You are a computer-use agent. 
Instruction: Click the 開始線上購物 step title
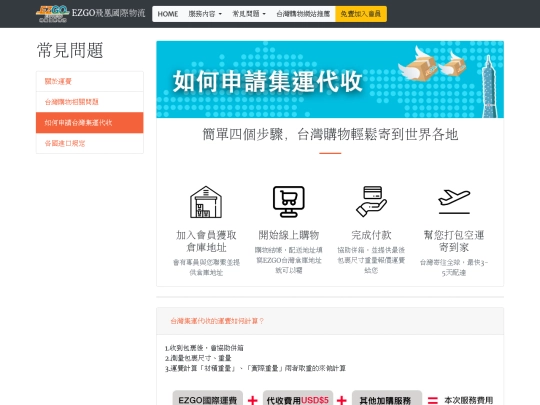[x=289, y=235]
